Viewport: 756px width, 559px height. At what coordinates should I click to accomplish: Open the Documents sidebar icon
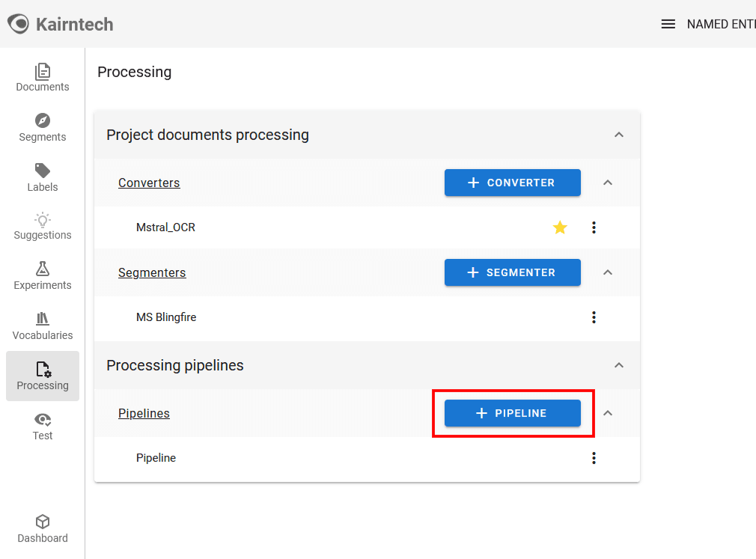pos(43,72)
